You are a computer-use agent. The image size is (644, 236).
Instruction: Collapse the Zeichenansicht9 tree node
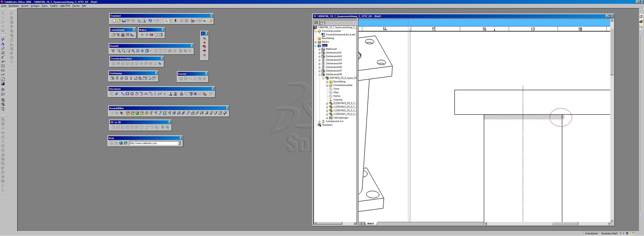point(320,75)
